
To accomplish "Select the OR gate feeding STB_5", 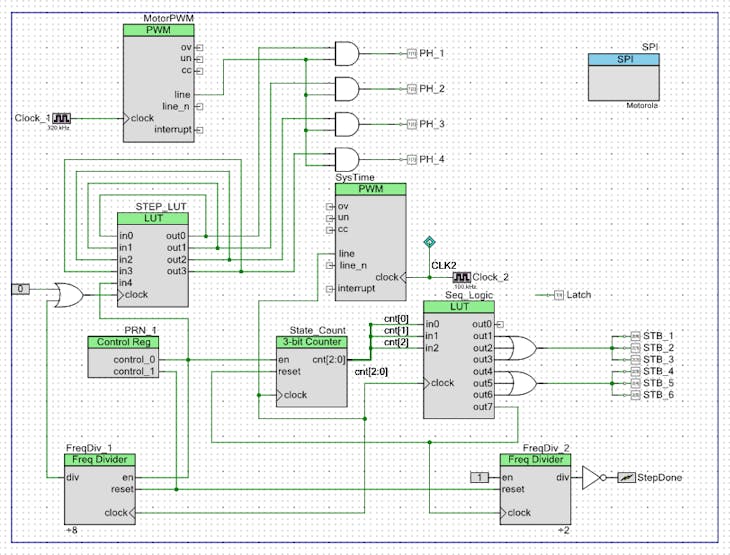I will click(521, 383).
